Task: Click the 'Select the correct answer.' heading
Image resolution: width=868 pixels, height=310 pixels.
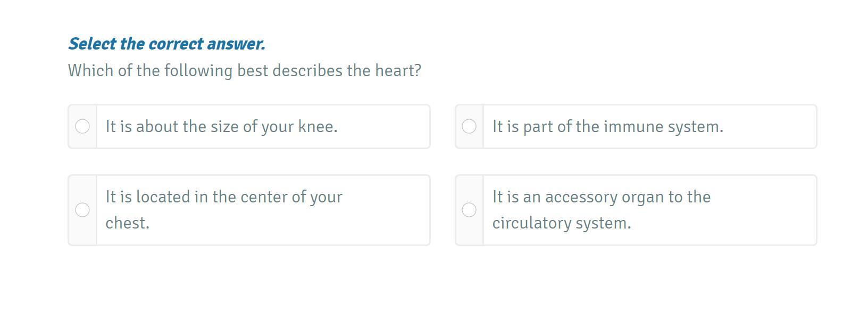Action: [x=166, y=44]
